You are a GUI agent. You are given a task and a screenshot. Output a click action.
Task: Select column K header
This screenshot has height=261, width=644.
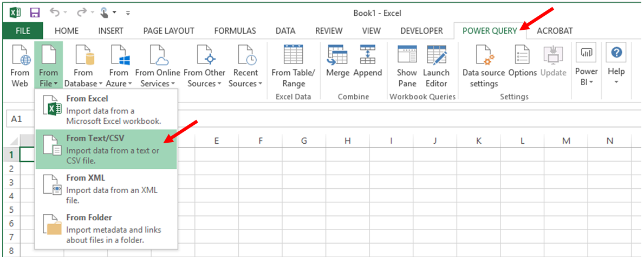(x=479, y=141)
